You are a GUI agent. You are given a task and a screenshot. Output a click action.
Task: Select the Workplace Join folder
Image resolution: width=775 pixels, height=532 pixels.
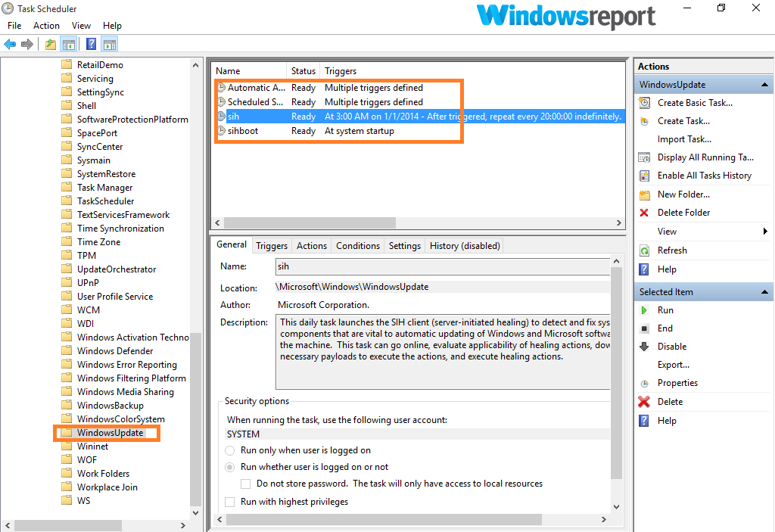pyautogui.click(x=107, y=487)
